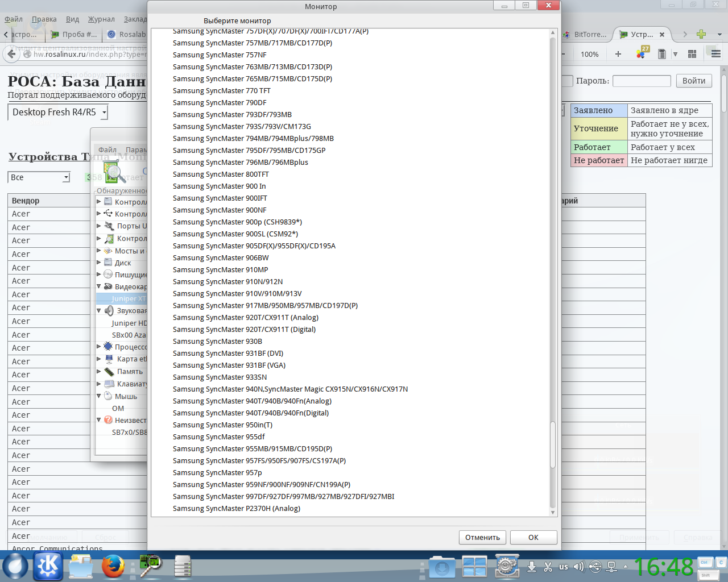Choose Samsung SyncMaster 790DF

220,103
